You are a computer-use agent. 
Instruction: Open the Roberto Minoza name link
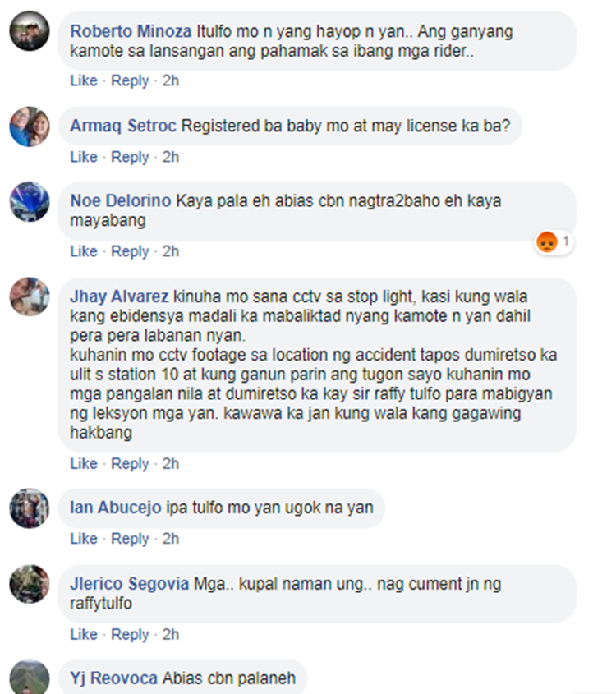(131, 31)
